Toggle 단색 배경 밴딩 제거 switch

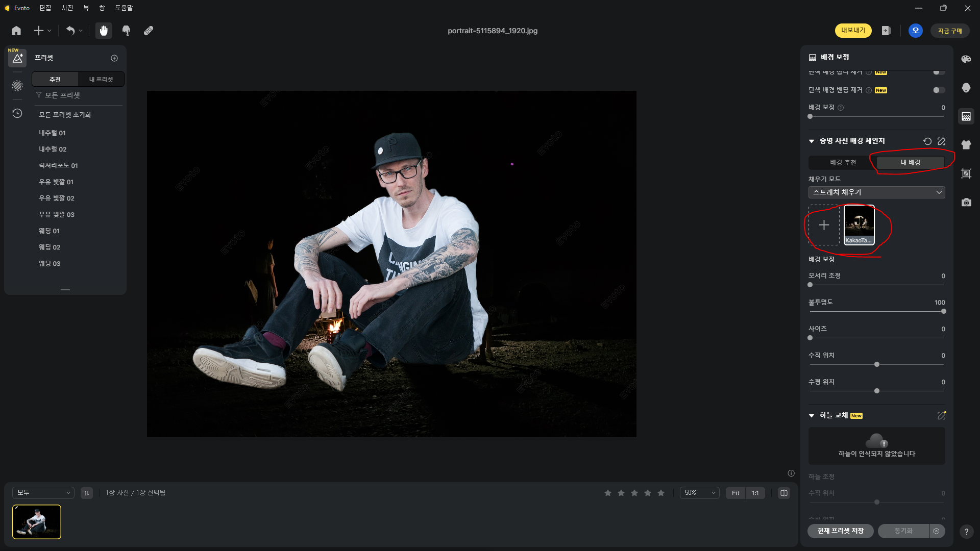[938, 90]
